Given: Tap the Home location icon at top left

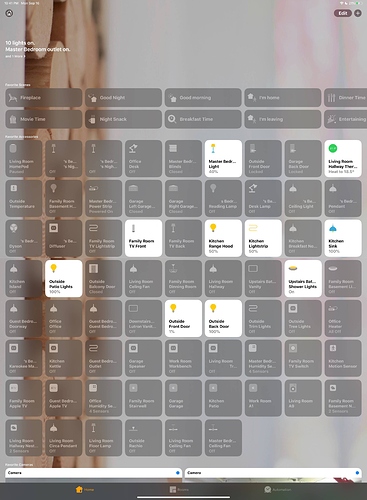Looking at the screenshot, I should (9, 13).
